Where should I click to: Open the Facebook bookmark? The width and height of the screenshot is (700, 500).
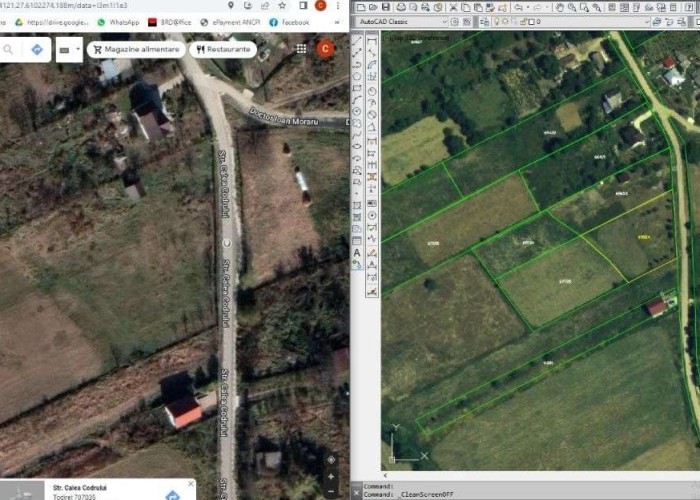tap(289, 21)
